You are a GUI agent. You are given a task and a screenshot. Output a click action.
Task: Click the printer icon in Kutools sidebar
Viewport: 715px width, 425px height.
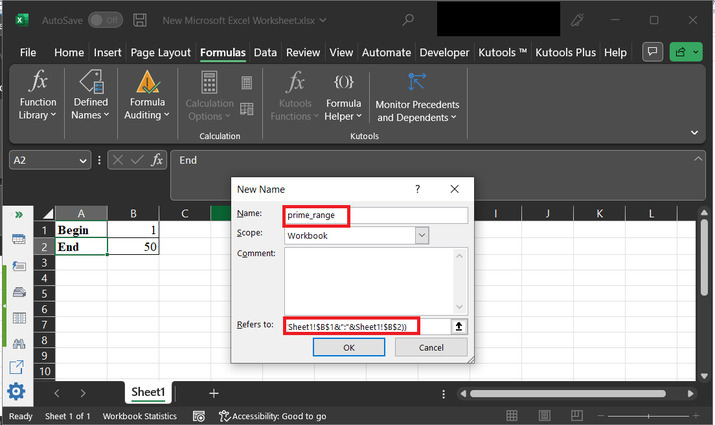coord(19,292)
